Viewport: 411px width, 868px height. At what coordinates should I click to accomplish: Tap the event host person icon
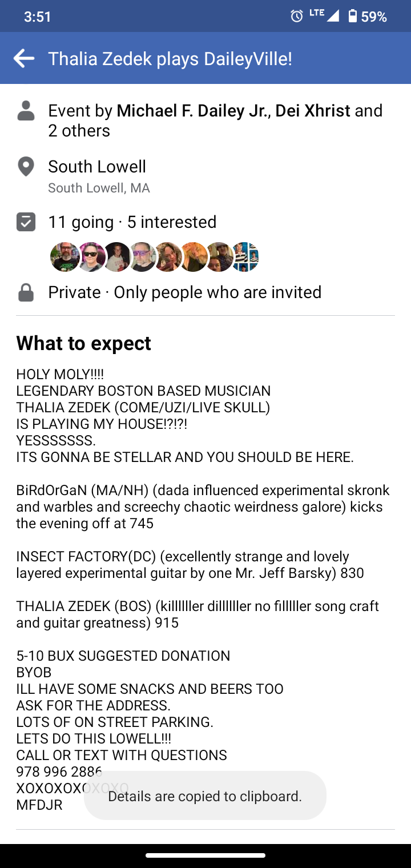click(x=26, y=111)
